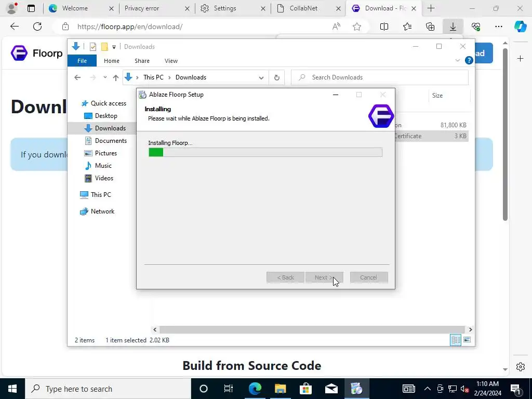Select Pictures in navigation pane
This screenshot has width=532, height=399.
coord(100,153)
